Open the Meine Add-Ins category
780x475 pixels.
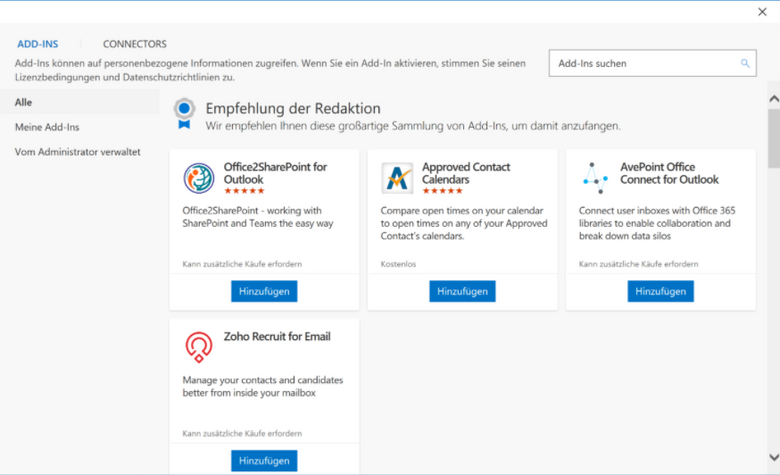[x=47, y=127]
